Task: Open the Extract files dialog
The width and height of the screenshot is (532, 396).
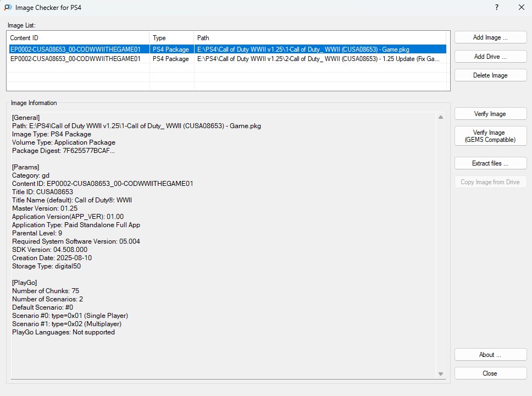Action: pyautogui.click(x=490, y=163)
